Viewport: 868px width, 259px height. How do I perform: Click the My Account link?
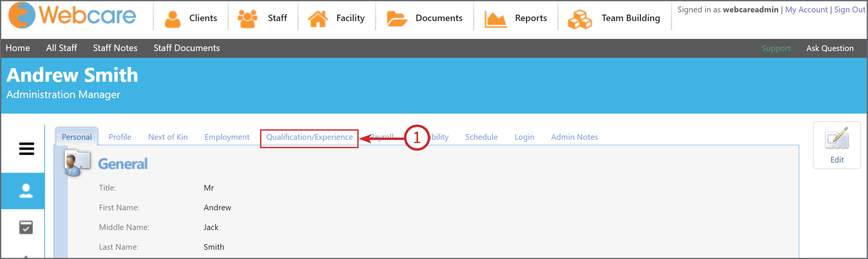click(x=806, y=10)
